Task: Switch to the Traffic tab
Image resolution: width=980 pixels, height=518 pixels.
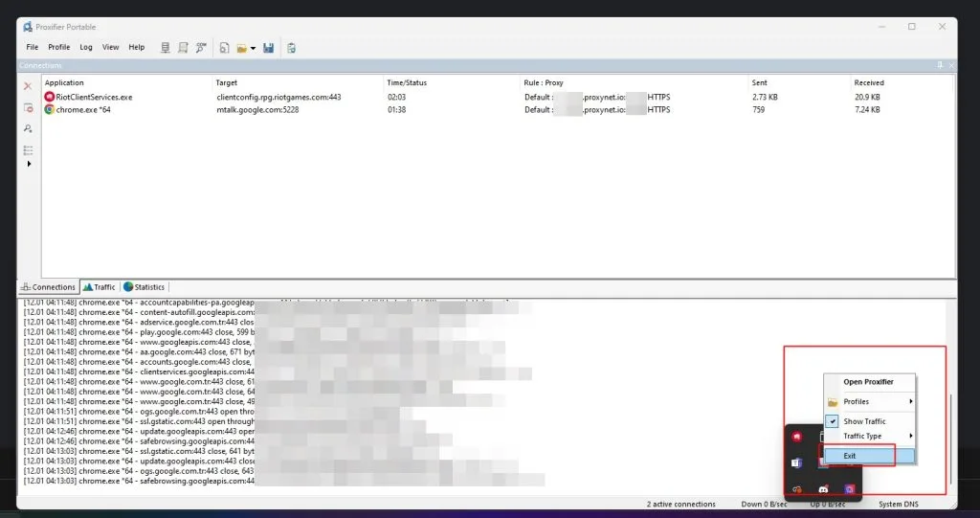Action: (100, 287)
